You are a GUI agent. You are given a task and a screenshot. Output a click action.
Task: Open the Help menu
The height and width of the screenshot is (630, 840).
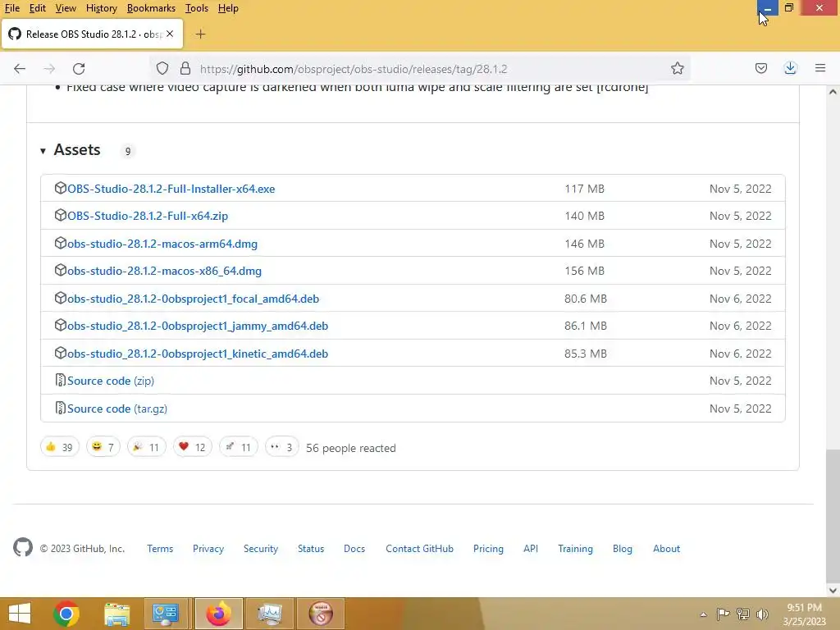(x=228, y=8)
